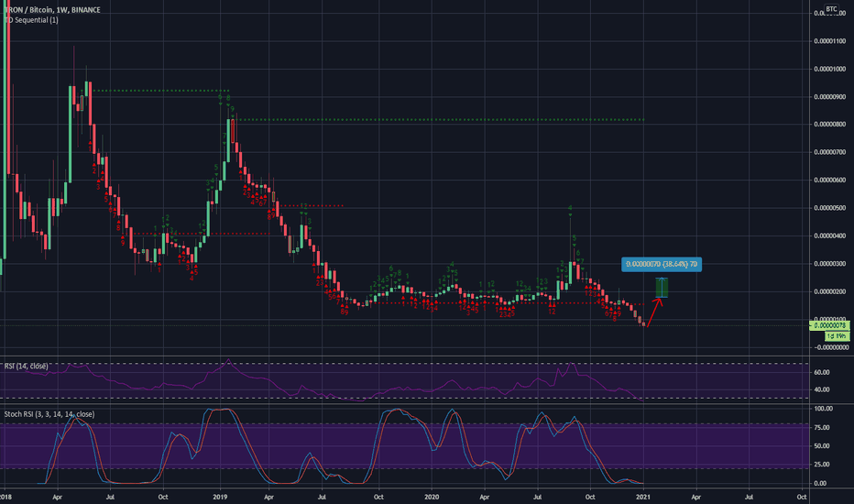
Task: Click the 0.00000700 price axis label
Action: (830, 152)
